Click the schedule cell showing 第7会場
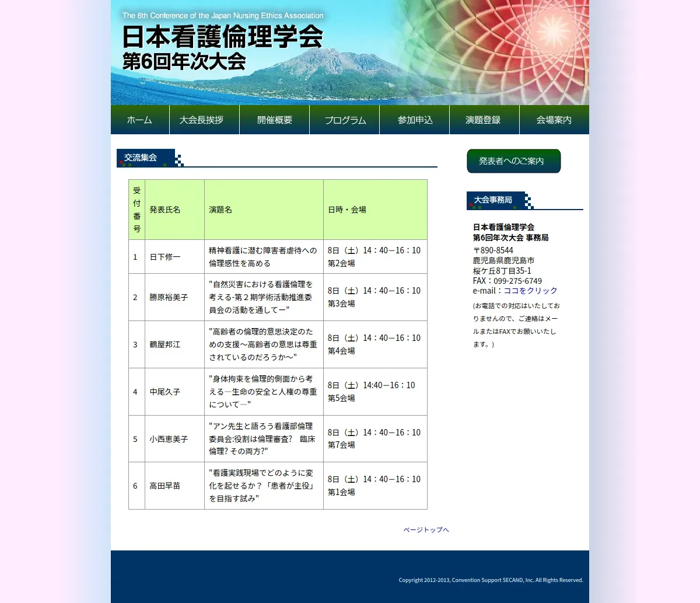This screenshot has width=700, height=603. (375, 439)
